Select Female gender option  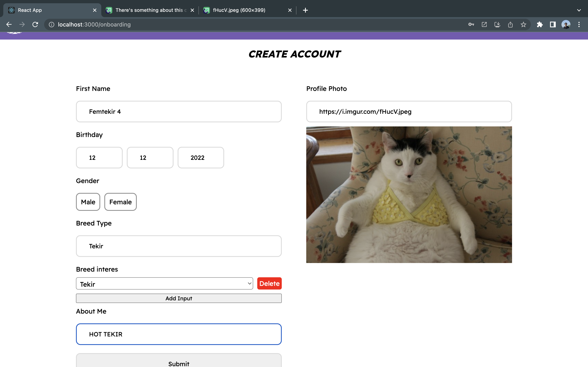[x=120, y=202]
